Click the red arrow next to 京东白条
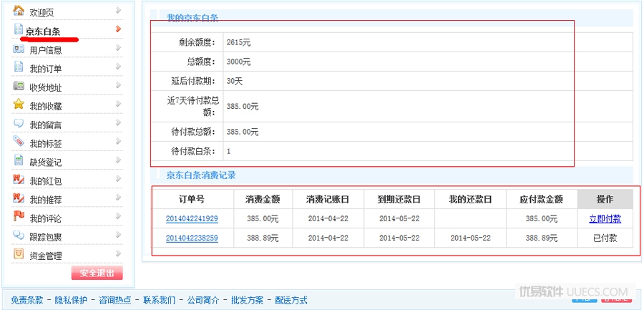 tap(118, 29)
